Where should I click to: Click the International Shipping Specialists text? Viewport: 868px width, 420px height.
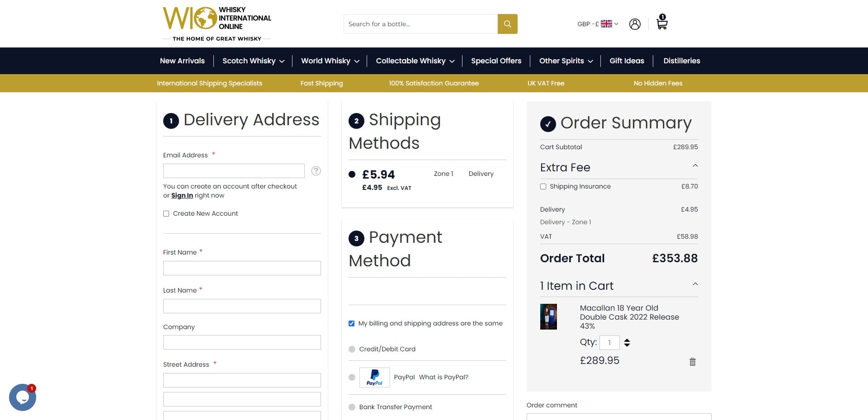pyautogui.click(x=209, y=84)
